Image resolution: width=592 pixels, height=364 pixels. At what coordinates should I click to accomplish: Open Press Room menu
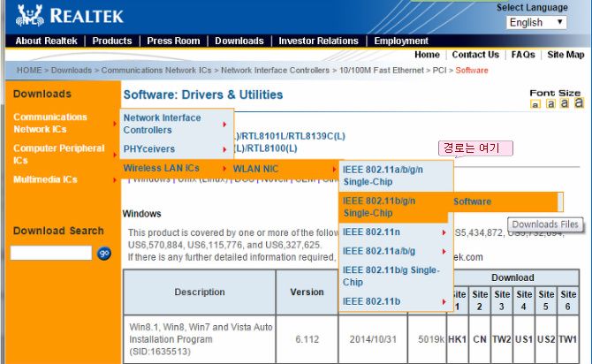point(173,41)
